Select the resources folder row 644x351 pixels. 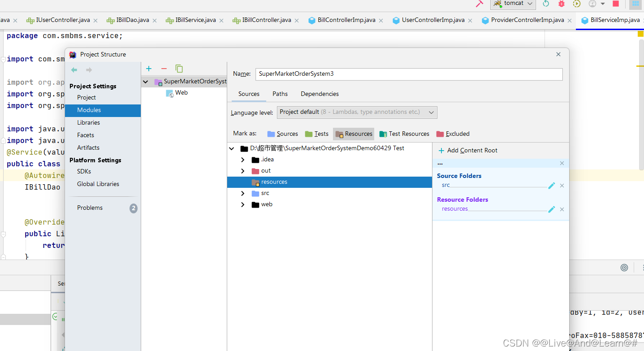tap(329, 182)
